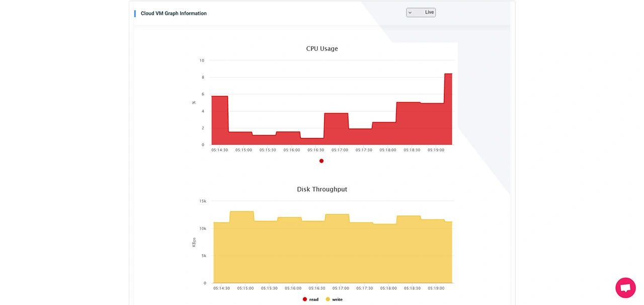Click 05:14:30 label on CPU chart axis

[x=220, y=150]
